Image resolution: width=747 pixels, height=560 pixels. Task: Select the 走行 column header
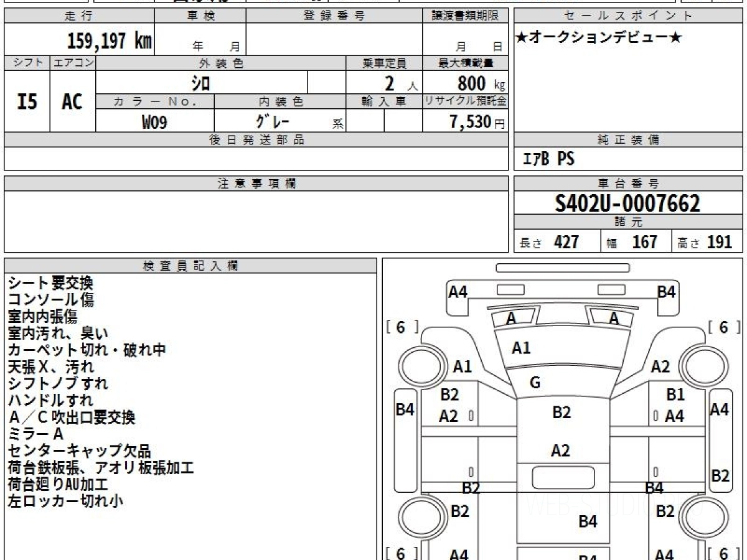[78, 16]
